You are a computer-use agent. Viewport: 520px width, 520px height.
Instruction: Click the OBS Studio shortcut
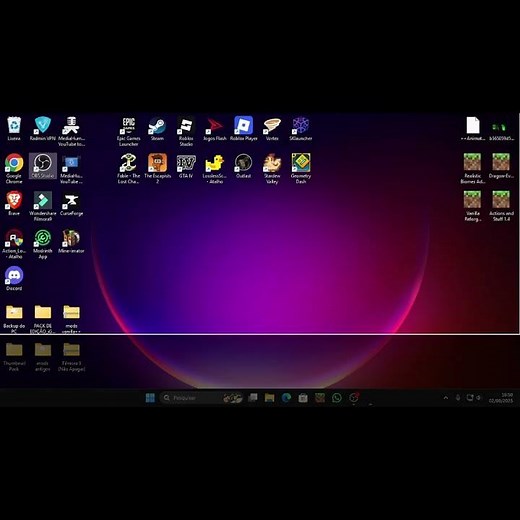[x=43, y=166]
